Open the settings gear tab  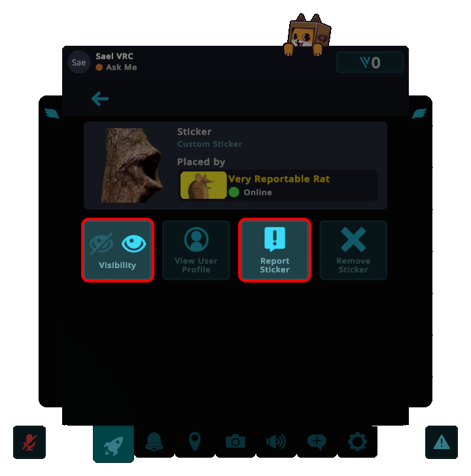(357, 442)
